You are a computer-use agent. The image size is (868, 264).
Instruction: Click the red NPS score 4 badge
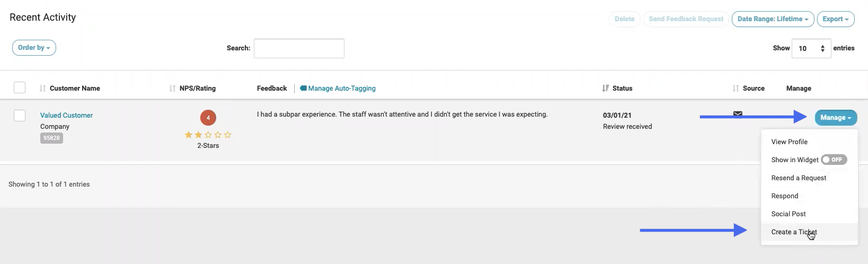pyautogui.click(x=208, y=118)
